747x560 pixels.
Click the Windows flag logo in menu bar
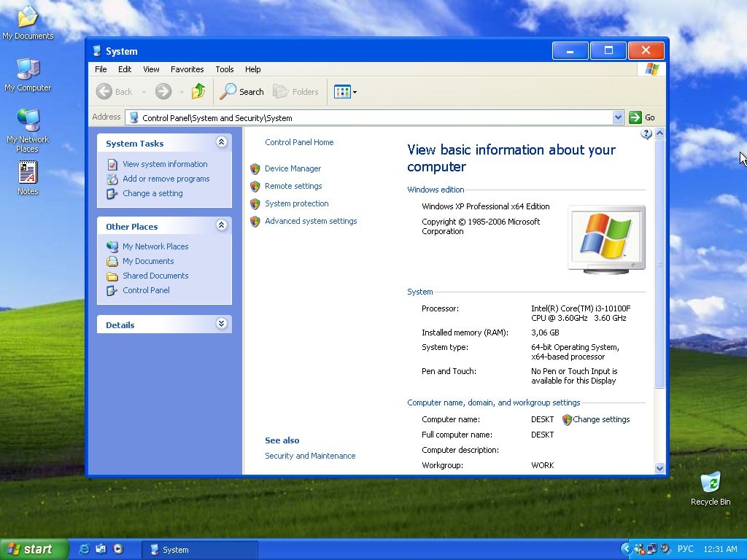pyautogui.click(x=651, y=69)
